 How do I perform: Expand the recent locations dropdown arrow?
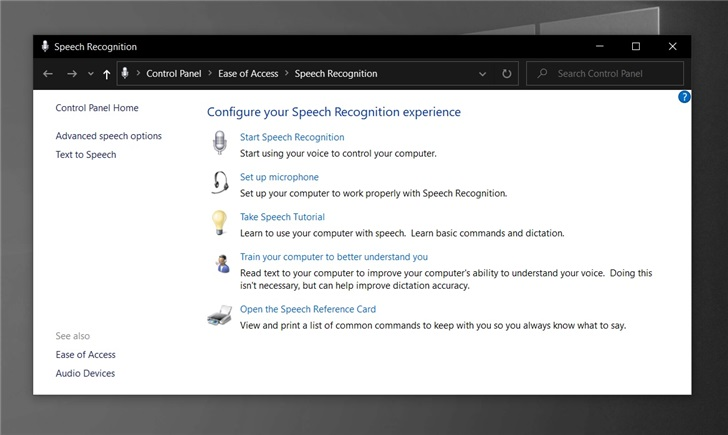click(x=90, y=74)
